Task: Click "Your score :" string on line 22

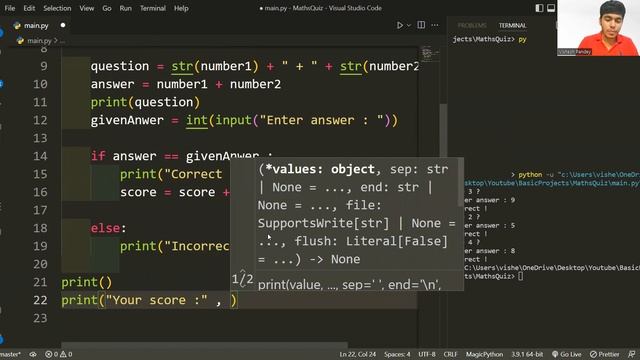Action: (157, 300)
